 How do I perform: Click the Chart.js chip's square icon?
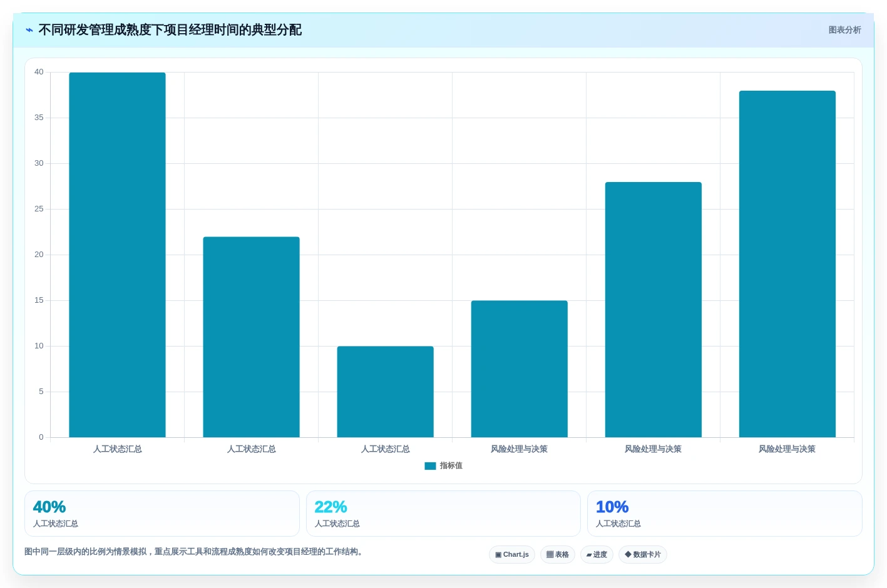click(498, 555)
